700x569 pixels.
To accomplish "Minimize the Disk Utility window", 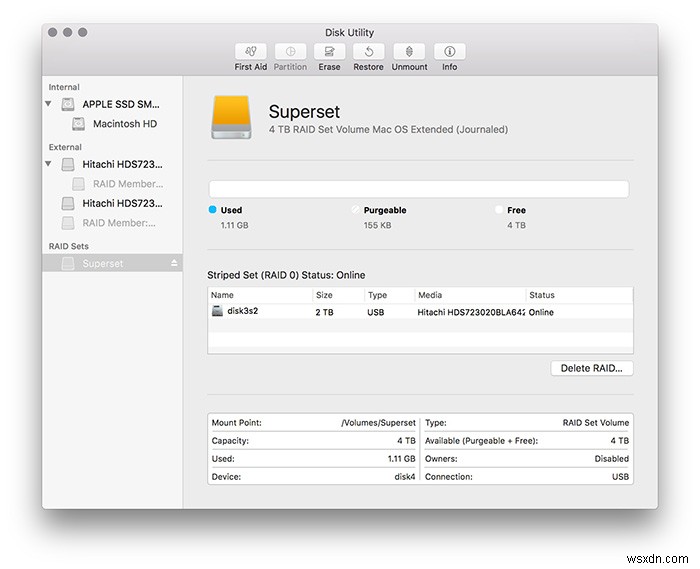I will tap(67, 32).
